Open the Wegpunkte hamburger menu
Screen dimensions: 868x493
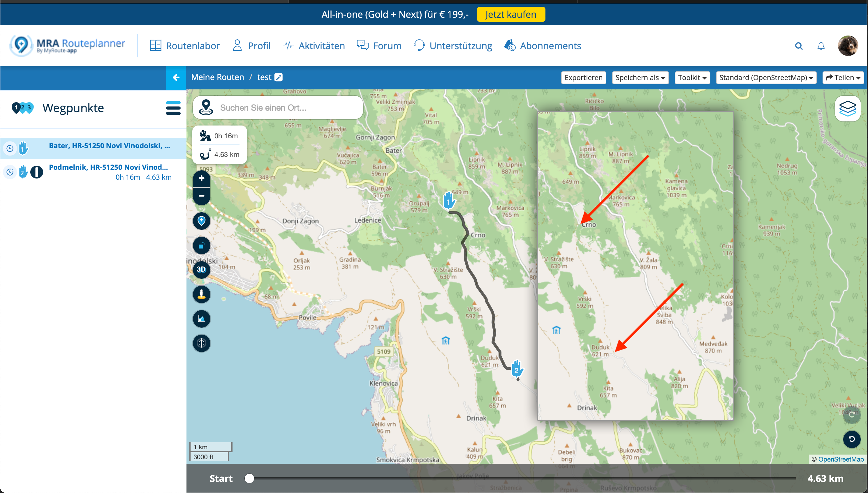pyautogui.click(x=173, y=108)
